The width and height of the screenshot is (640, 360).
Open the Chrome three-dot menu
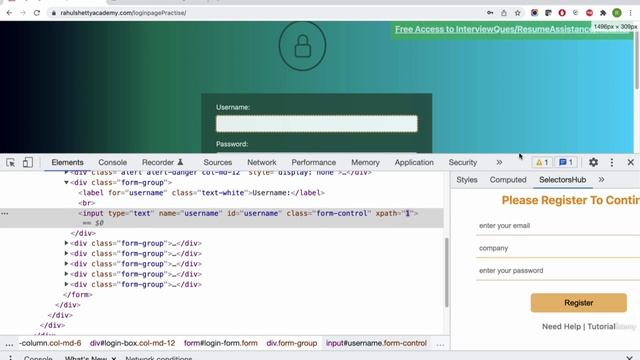click(631, 13)
